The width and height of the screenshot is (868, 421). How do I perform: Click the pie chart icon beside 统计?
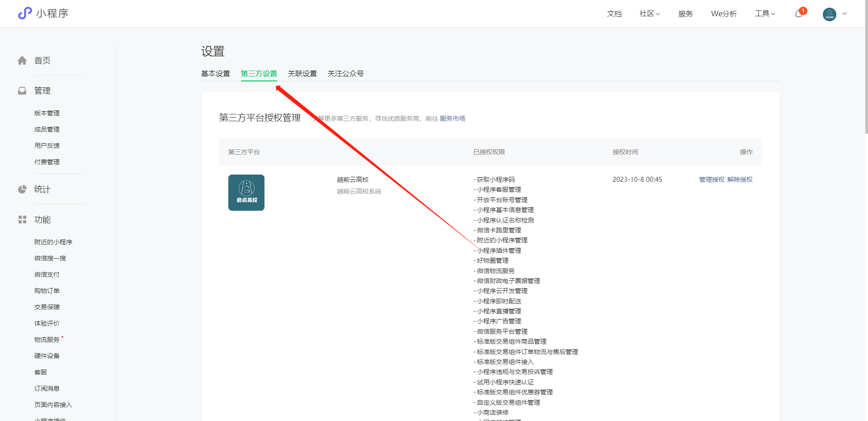click(22, 189)
